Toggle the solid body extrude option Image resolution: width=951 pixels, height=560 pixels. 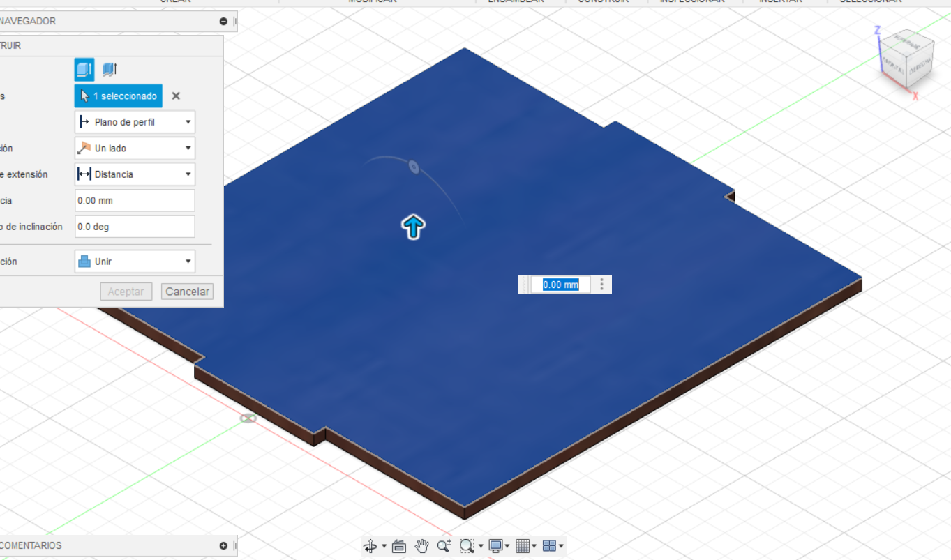tap(84, 69)
